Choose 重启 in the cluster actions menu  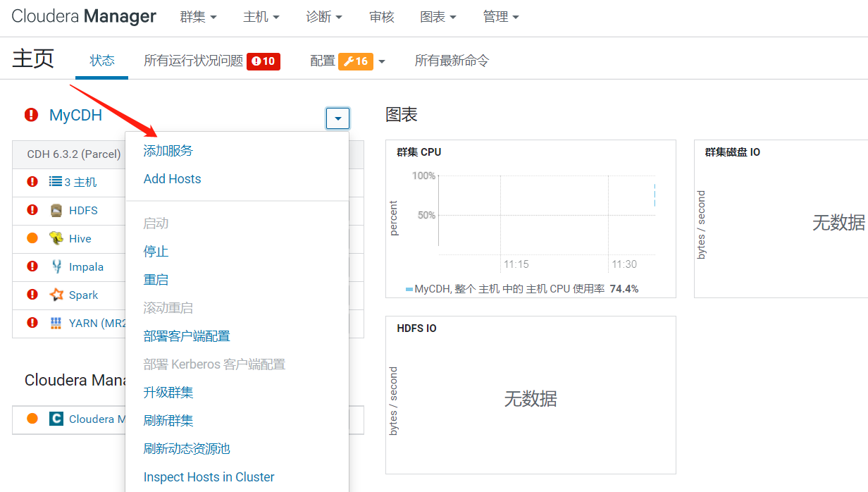[x=156, y=280]
